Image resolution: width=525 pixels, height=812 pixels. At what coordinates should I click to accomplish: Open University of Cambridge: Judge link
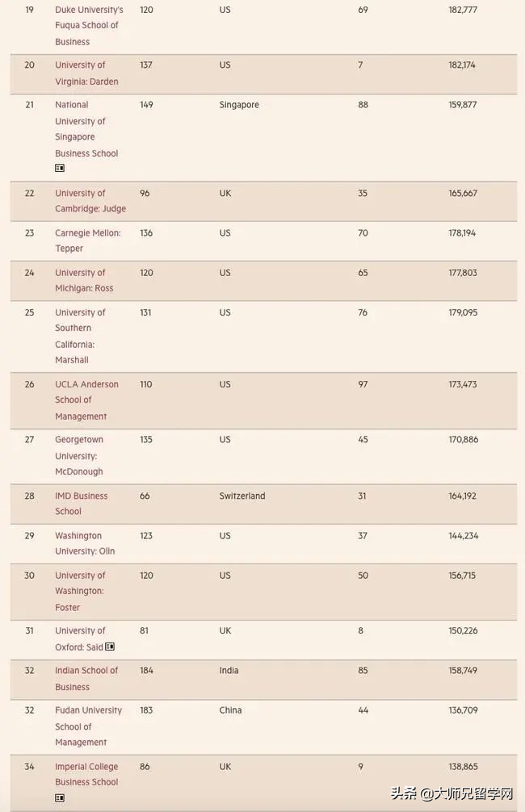(x=90, y=201)
